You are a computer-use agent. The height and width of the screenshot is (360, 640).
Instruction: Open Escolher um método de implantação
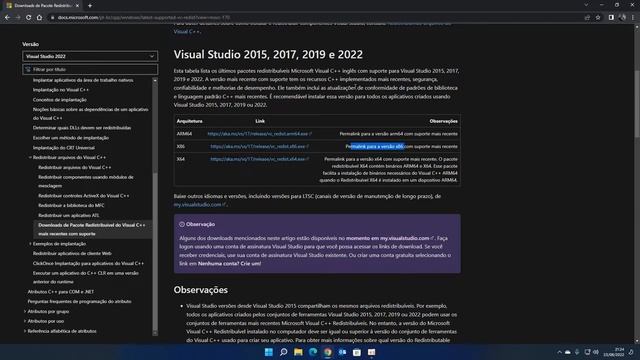tap(71, 138)
